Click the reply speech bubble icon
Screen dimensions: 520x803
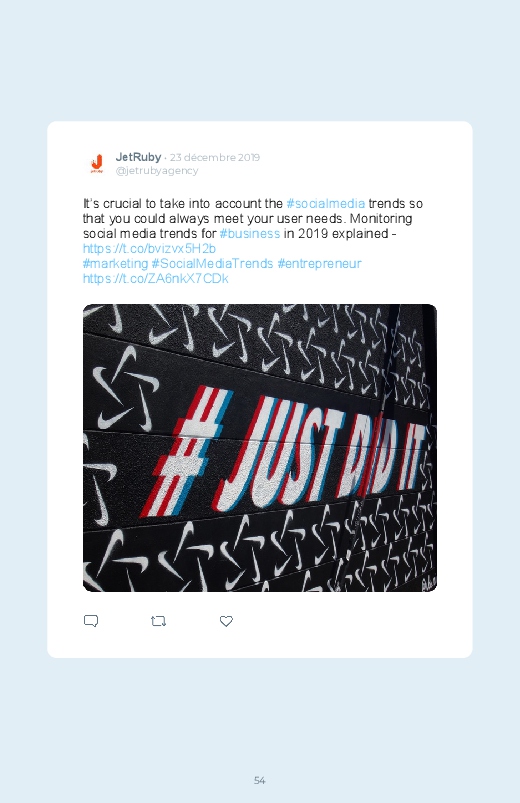(91, 621)
